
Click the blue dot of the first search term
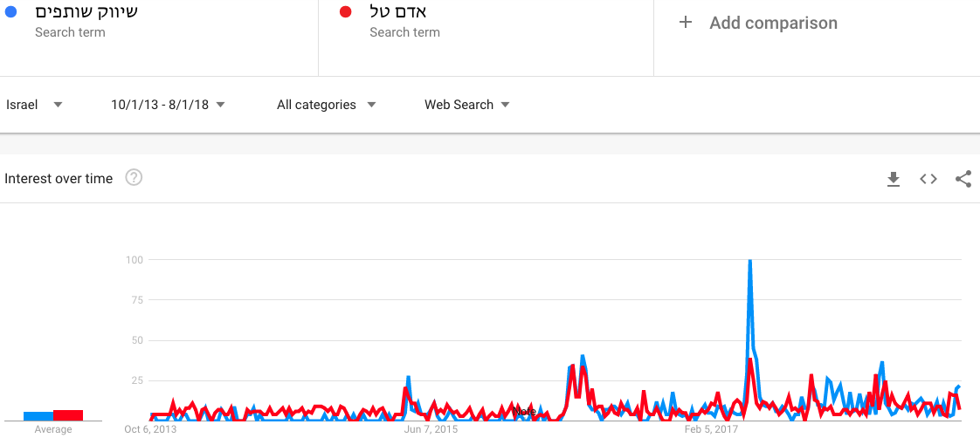pyautogui.click(x=10, y=11)
